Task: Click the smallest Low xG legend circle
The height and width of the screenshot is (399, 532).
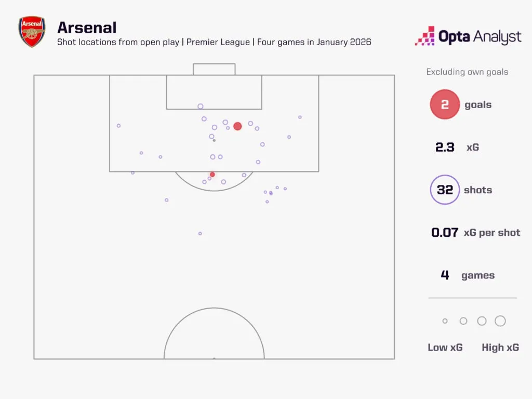Action: pos(445,321)
